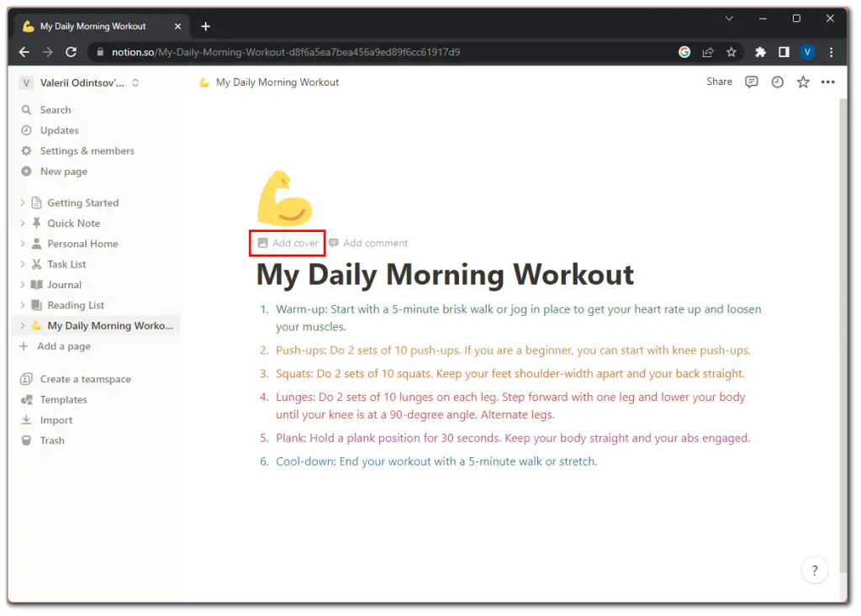Screen dimensions: 861x616
Task: Click the address bar URL field
Action: pyautogui.click(x=336, y=51)
